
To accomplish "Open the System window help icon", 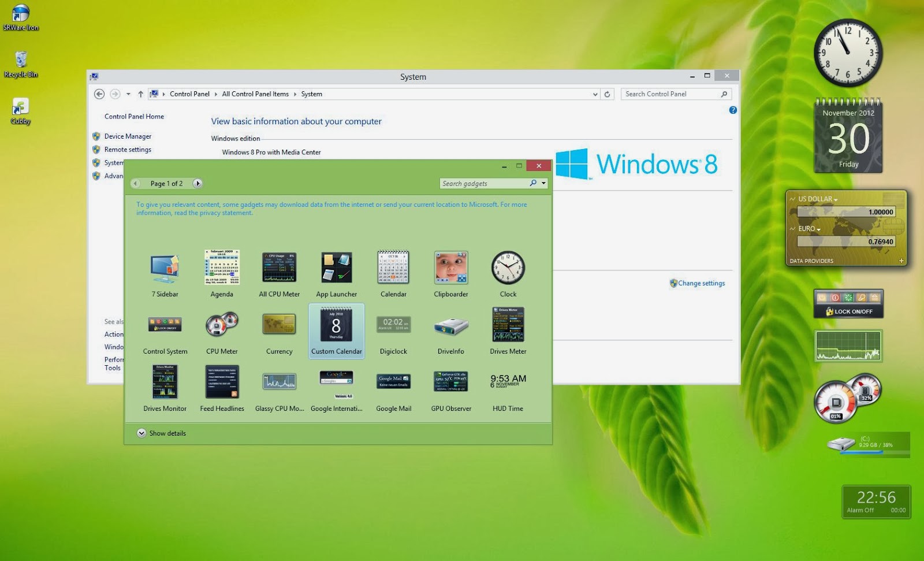I will tap(733, 110).
